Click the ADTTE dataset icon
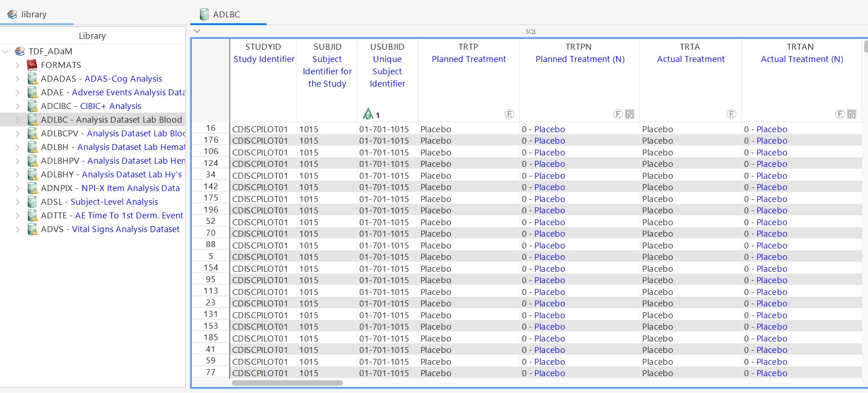868x393 pixels. (x=32, y=215)
